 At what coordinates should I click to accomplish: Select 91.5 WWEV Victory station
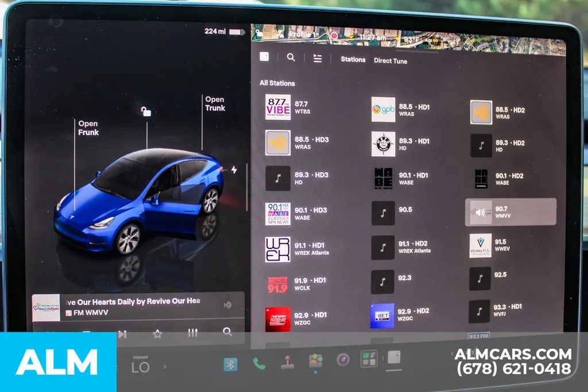[490, 246]
